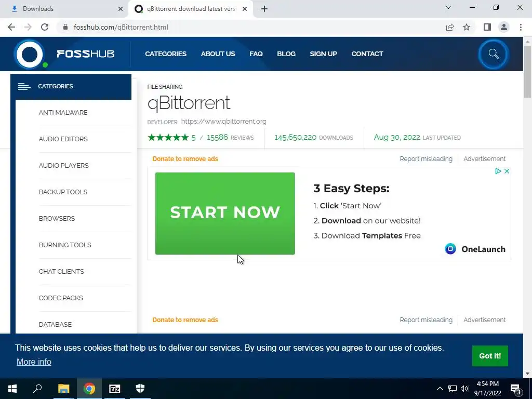Screen dimensions: 532x399
Task: Bookmark this page with the star icon
Action: (x=467, y=27)
